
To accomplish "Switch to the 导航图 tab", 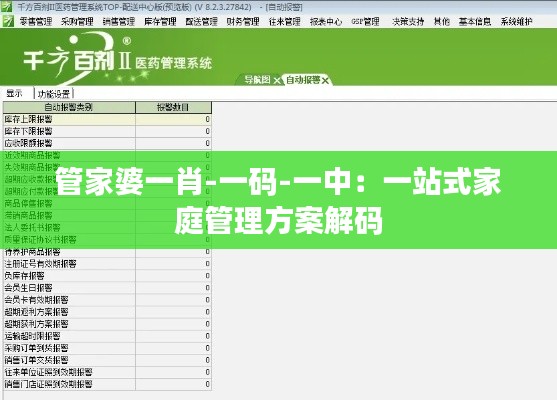I will point(257,80).
